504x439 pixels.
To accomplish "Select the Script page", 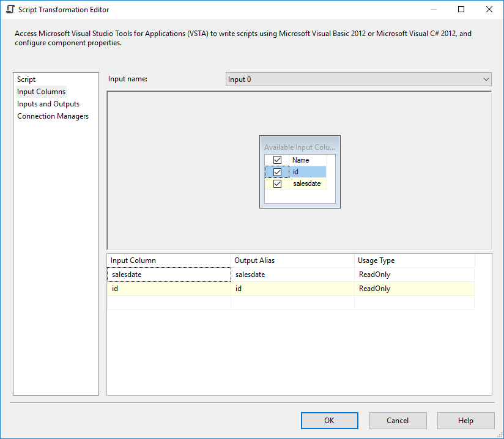I will (x=26, y=79).
